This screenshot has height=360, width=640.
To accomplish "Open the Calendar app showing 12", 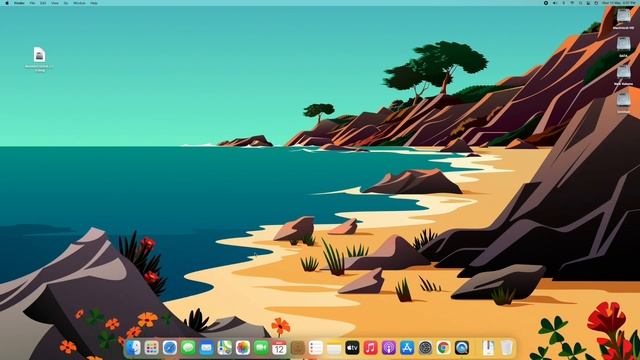I will 279,348.
